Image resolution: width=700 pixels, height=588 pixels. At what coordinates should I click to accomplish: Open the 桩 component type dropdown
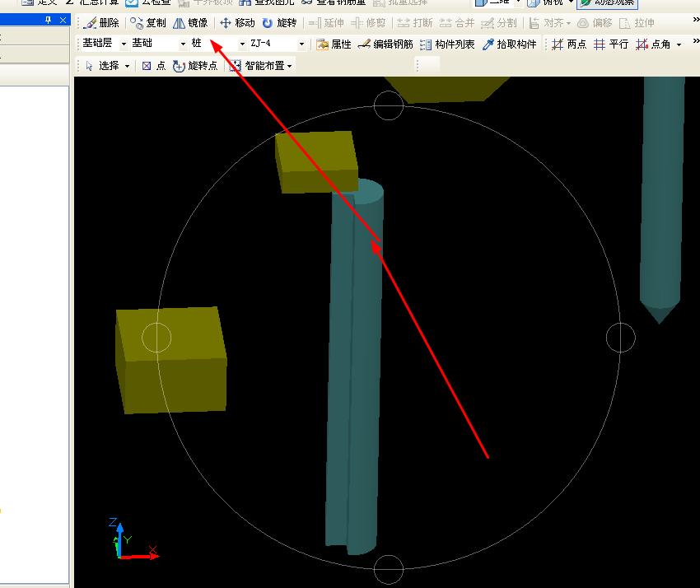tap(242, 44)
